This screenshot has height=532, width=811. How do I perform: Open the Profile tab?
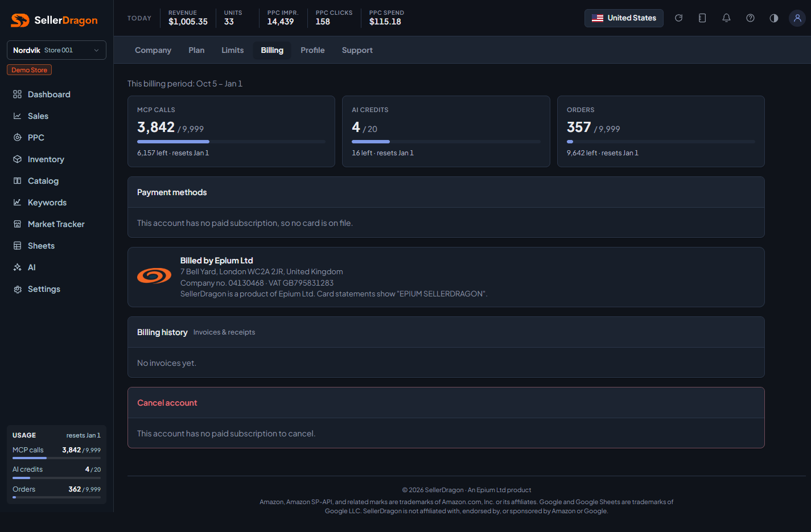[312, 50]
